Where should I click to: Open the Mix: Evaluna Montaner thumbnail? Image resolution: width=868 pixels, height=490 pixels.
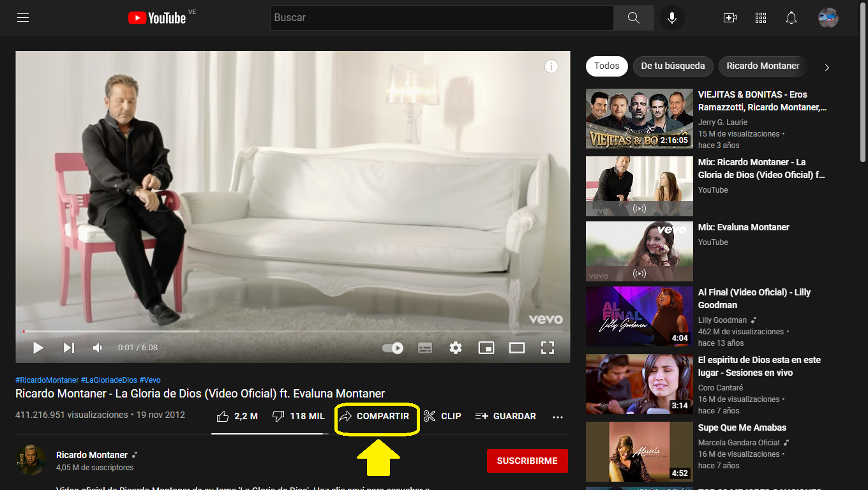pyautogui.click(x=640, y=251)
